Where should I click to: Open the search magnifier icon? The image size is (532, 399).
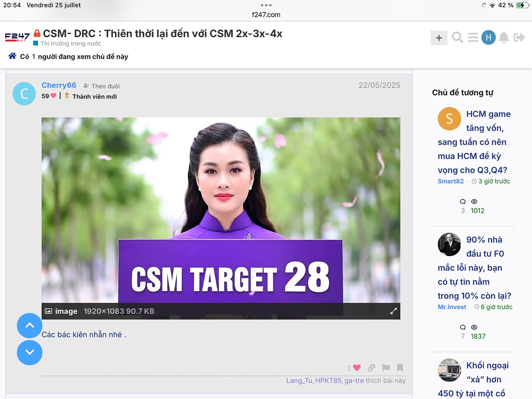[x=457, y=38]
